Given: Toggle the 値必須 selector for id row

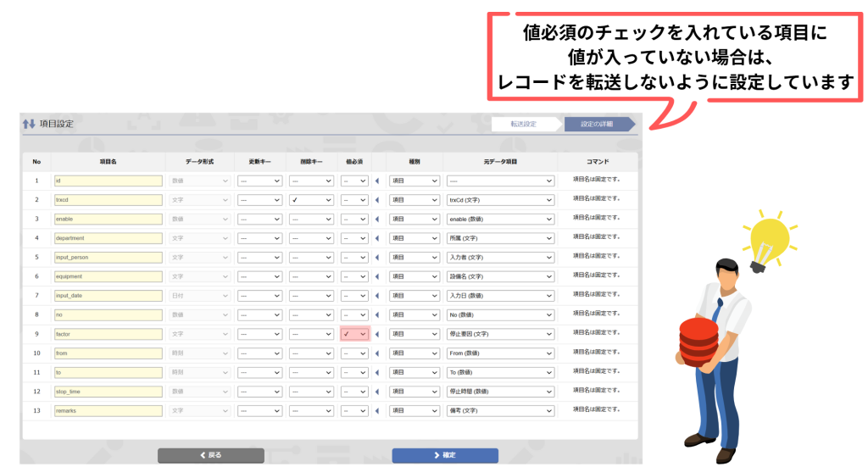Looking at the screenshot, I should pos(355,181).
